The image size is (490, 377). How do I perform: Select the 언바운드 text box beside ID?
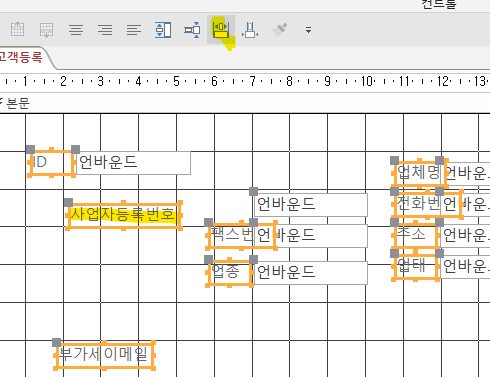click(133, 163)
